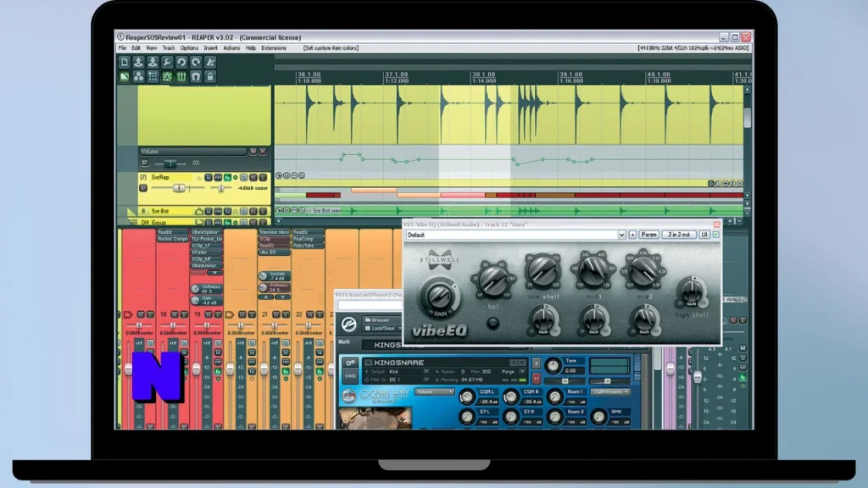Toggle the Kingsnare solo S button
This screenshot has height=488, width=868.
(536, 363)
